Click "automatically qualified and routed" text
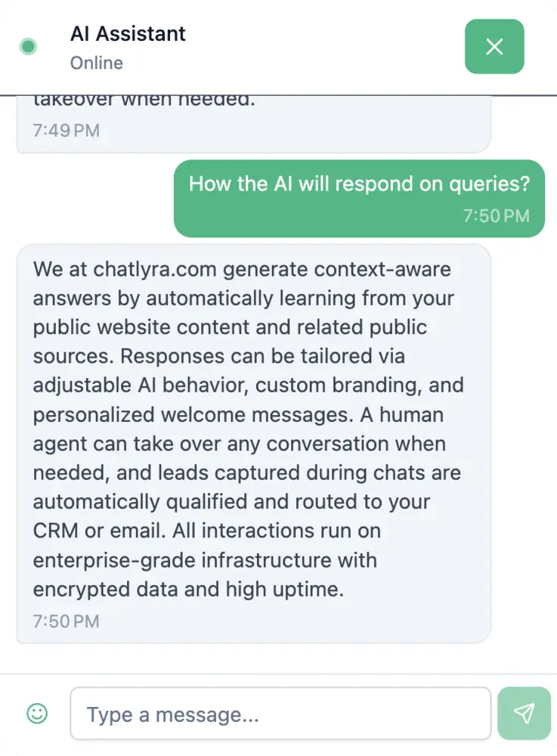 [211, 502]
